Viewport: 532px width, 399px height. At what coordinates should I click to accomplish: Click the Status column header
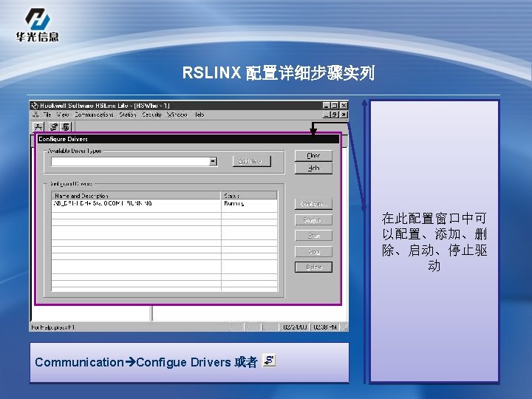pos(249,195)
